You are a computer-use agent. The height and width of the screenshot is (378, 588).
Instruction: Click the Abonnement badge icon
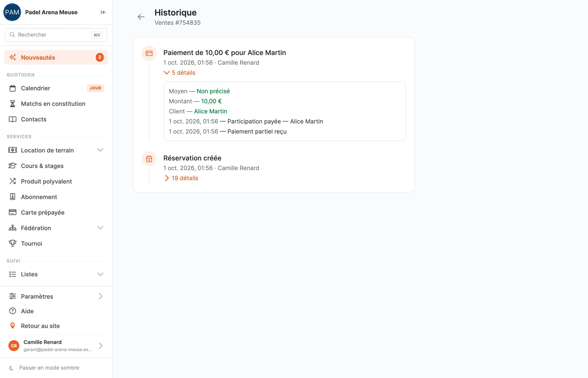click(13, 197)
